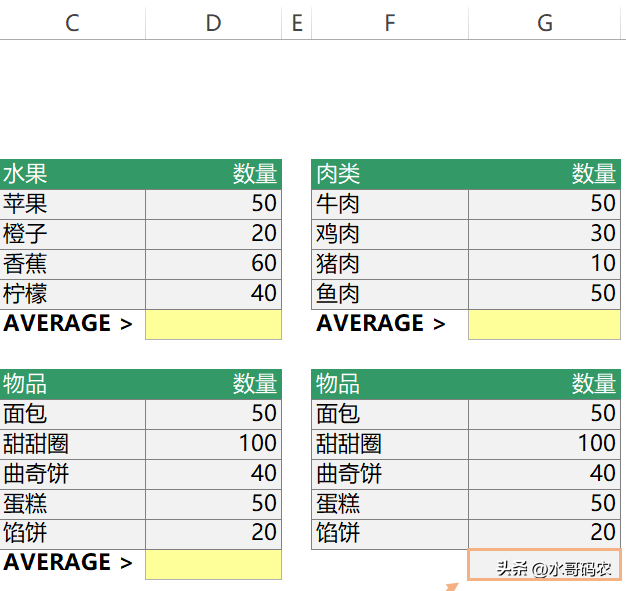626x591 pixels.
Task: Click the 甜甜圈 cell in column C
Action: coord(72,444)
